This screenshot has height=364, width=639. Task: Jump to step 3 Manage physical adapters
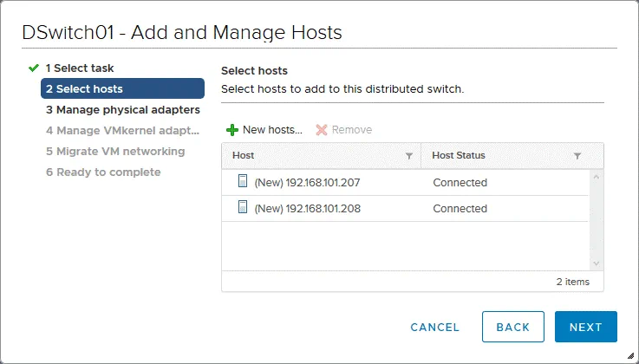tap(122, 110)
